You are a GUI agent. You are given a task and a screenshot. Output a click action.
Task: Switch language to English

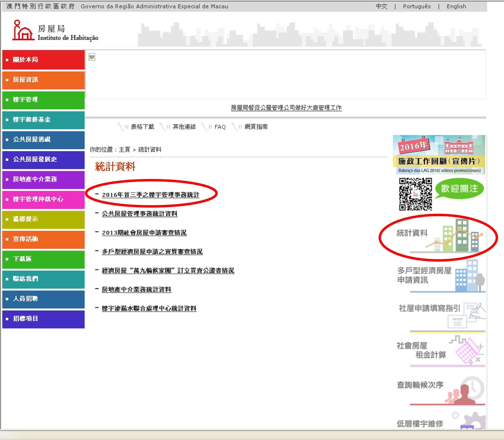point(456,6)
